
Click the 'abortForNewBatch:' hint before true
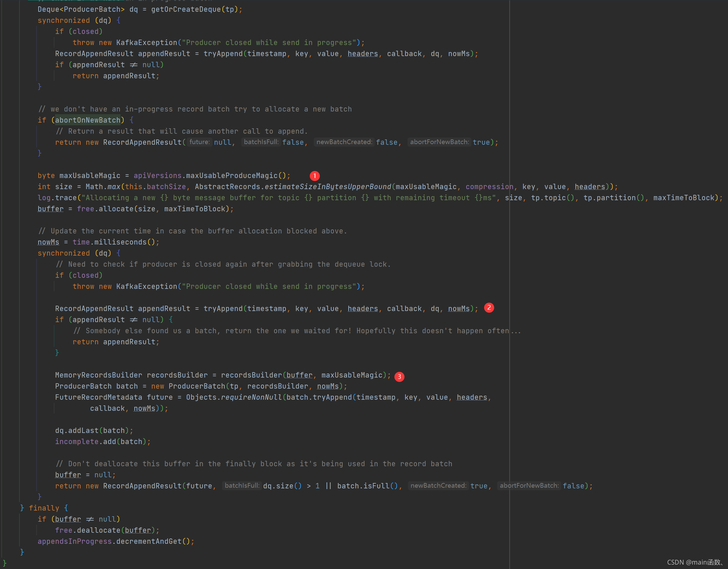pyautogui.click(x=439, y=142)
